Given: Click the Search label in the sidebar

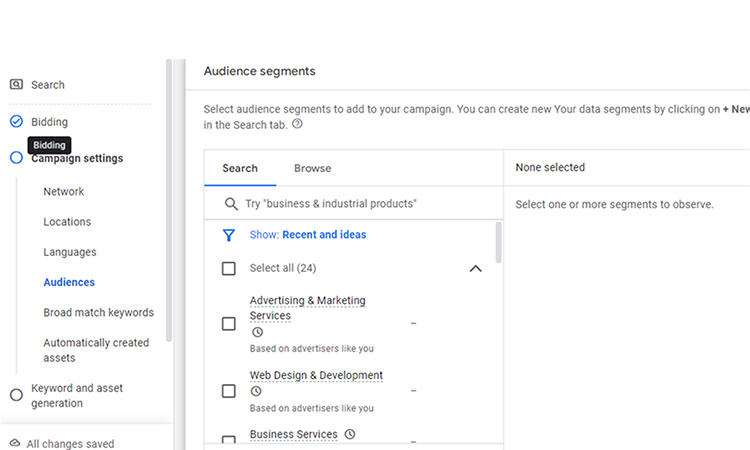Looking at the screenshot, I should (48, 85).
